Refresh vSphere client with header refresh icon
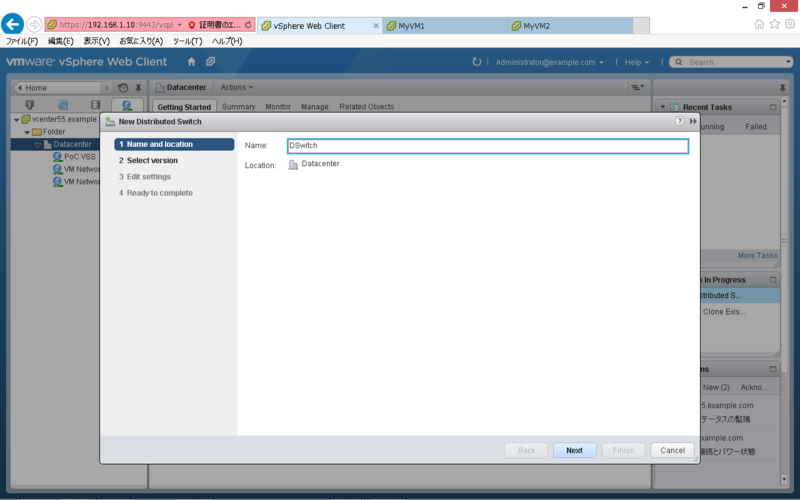Screen dimensions: 800x500 (477, 62)
